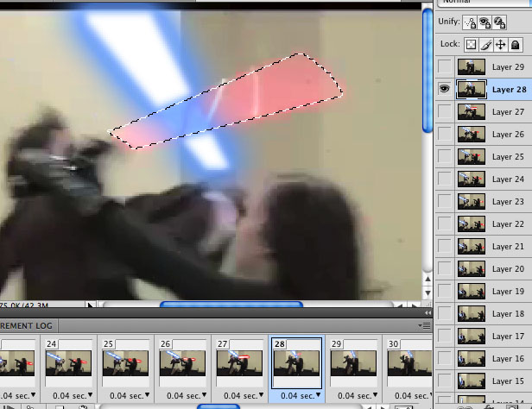
Task: Click the lock all padlock icon
Action: (515, 44)
